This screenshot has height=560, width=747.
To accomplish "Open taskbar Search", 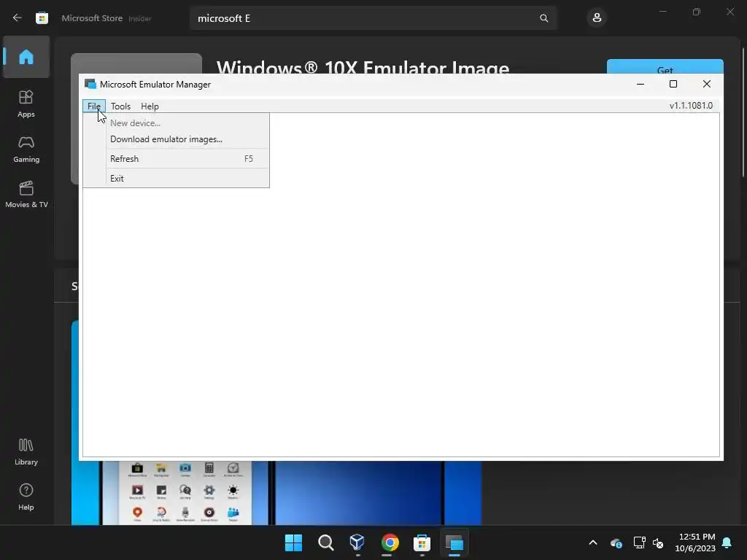I will 326,542.
